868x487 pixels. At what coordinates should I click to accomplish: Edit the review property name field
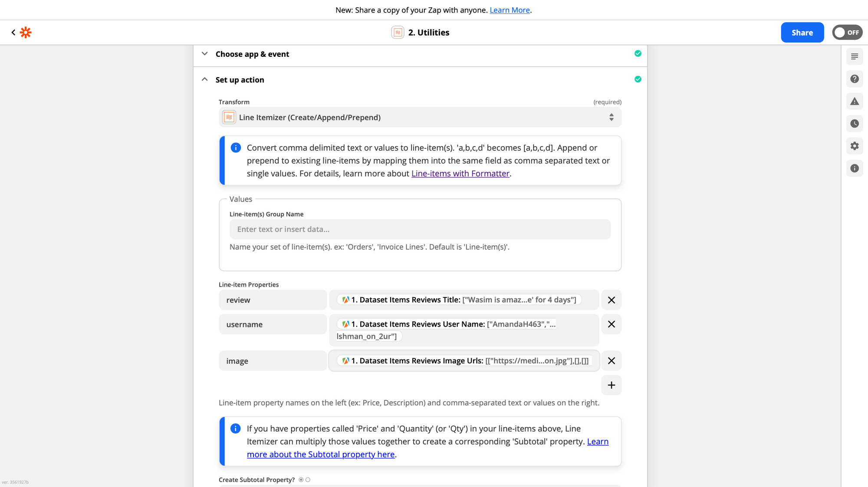coord(273,300)
